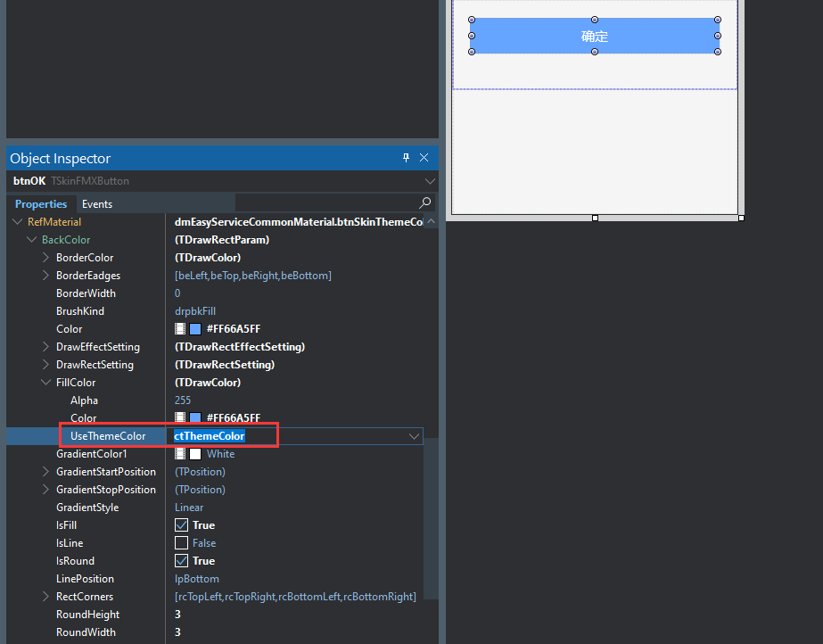
Task: Open the btnOK component selector dropdown
Action: pos(430,181)
